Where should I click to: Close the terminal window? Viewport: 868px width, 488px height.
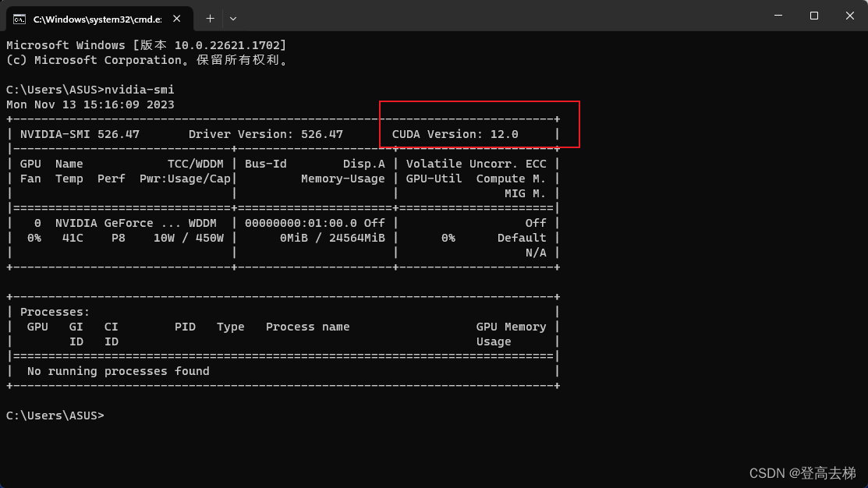pos(850,16)
